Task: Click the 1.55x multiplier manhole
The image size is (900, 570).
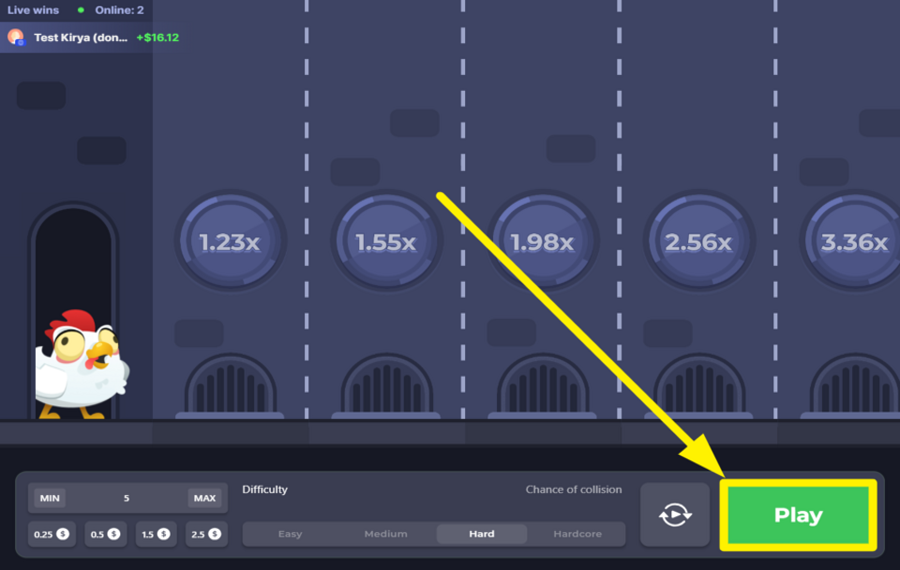Action: (x=386, y=242)
